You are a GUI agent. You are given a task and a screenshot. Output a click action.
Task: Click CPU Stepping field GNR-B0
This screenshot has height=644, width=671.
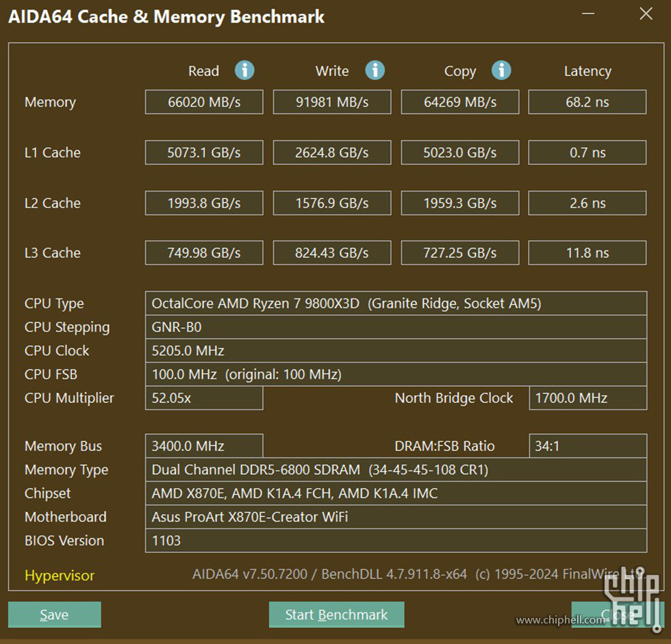pos(396,327)
